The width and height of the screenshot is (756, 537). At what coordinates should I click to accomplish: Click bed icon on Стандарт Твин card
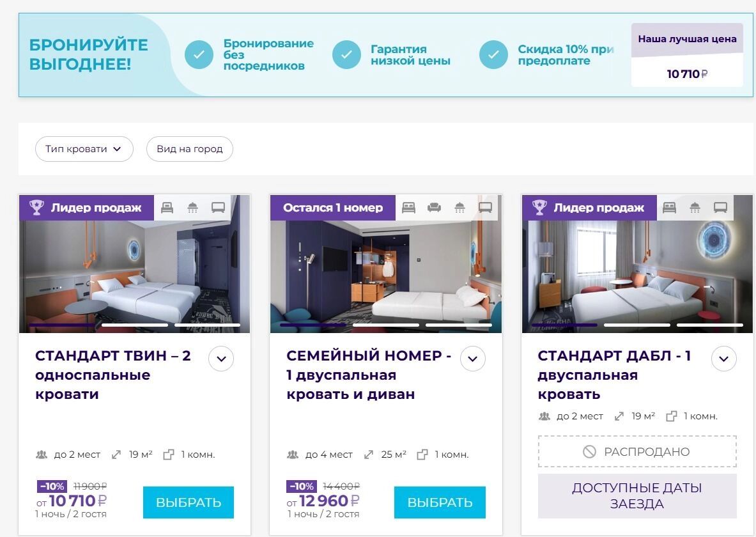(167, 208)
